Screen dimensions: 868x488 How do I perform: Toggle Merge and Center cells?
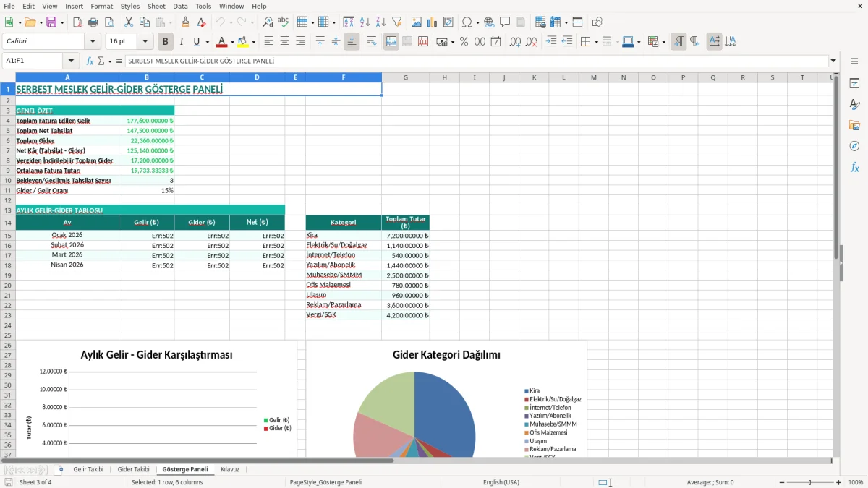click(391, 42)
